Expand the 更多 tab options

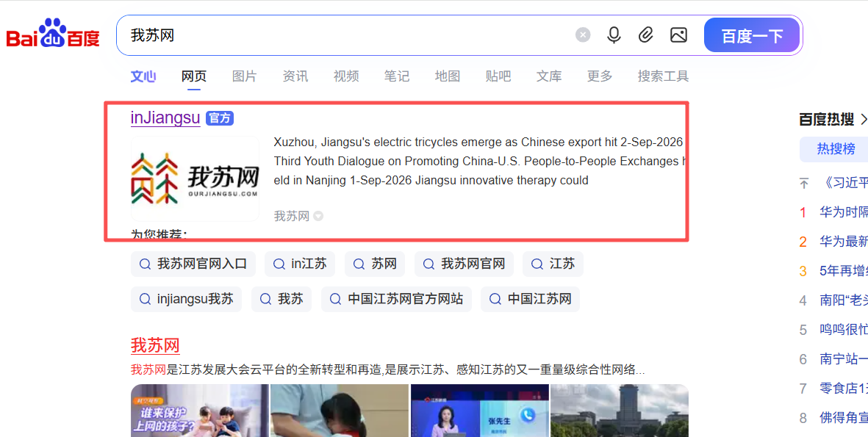click(600, 76)
